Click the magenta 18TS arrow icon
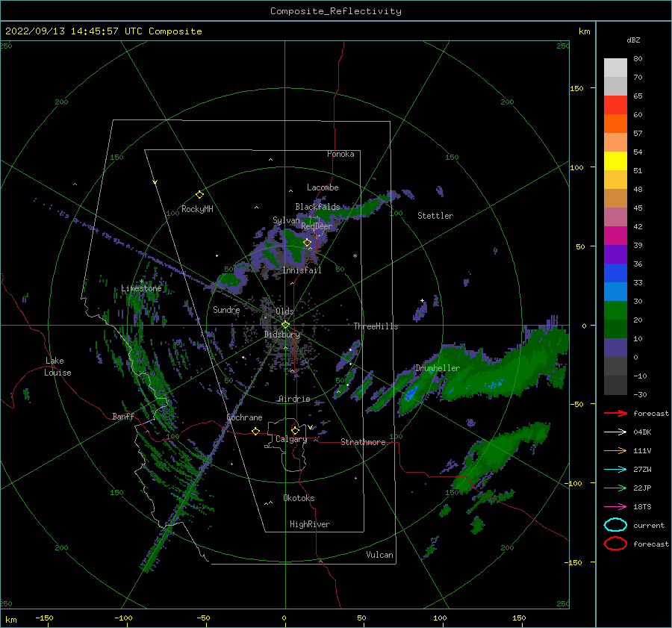 click(x=615, y=507)
